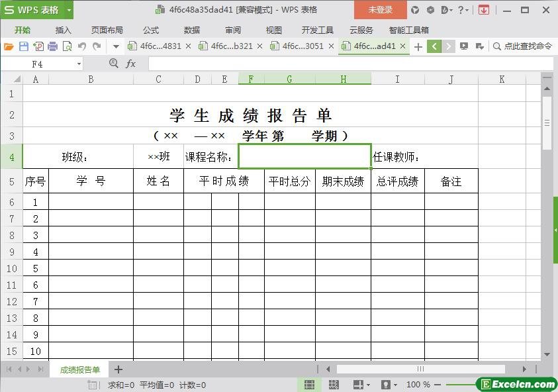Select the 成绩报告单 sheet tab

pos(80,369)
